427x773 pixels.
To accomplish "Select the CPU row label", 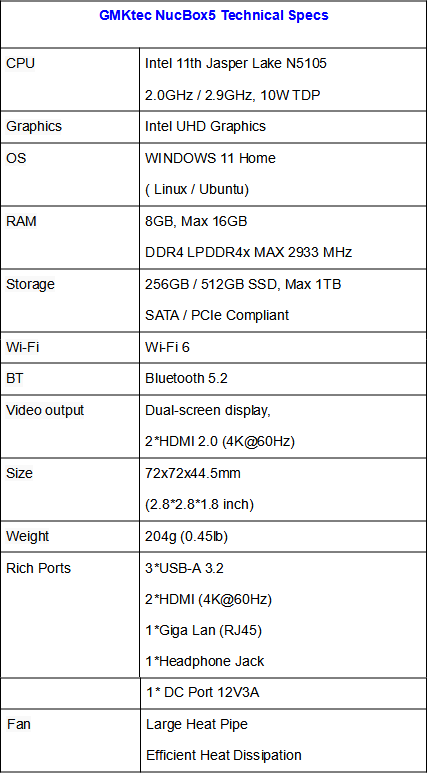I will (20, 64).
